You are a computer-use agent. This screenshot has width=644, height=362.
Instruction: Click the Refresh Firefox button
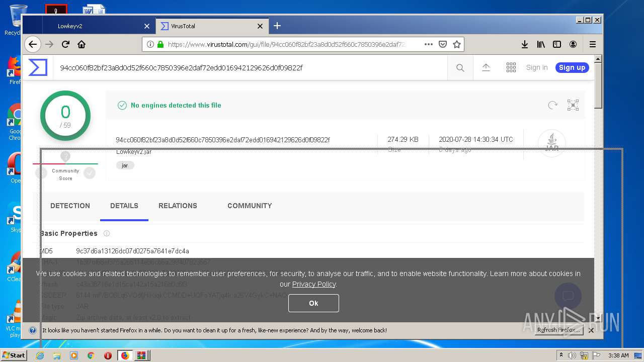pyautogui.click(x=558, y=330)
